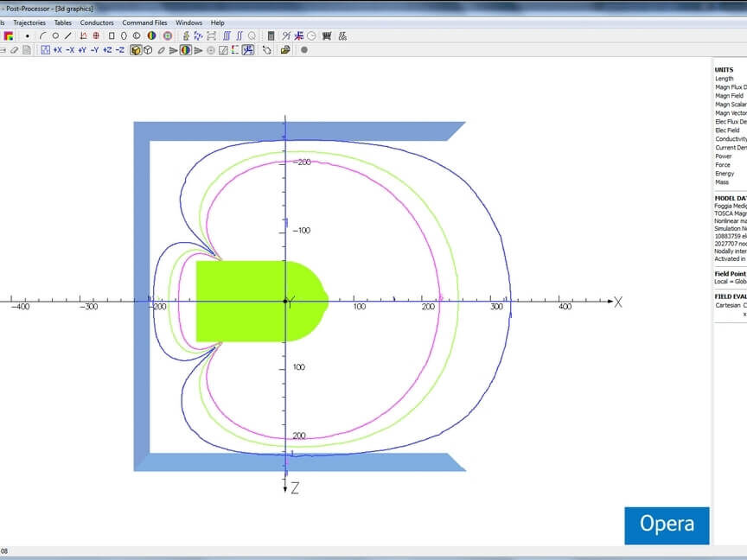Open the Help menu
Image resolution: width=747 pixels, height=560 pixels.
[x=217, y=22]
